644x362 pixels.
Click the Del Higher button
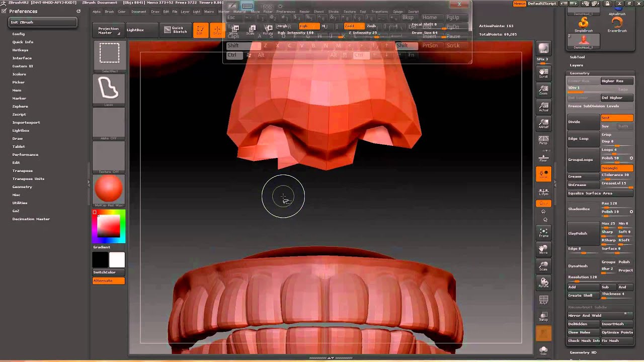[617, 98]
